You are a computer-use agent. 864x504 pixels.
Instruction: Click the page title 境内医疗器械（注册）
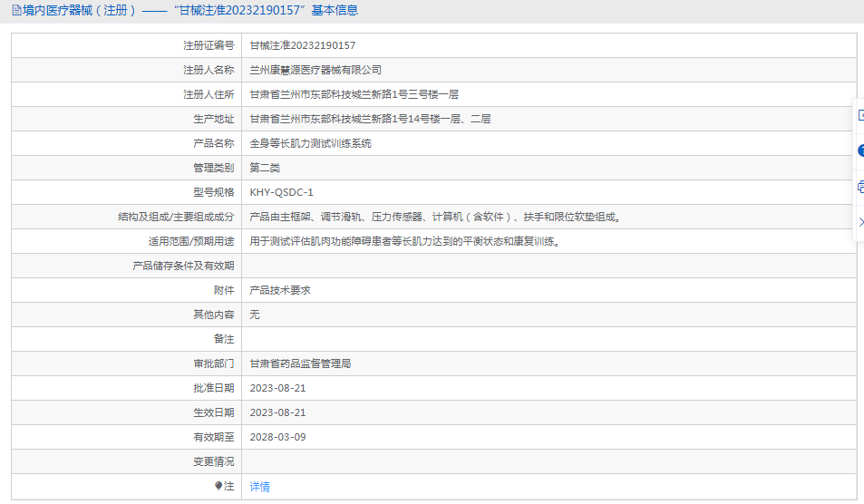click(80, 11)
